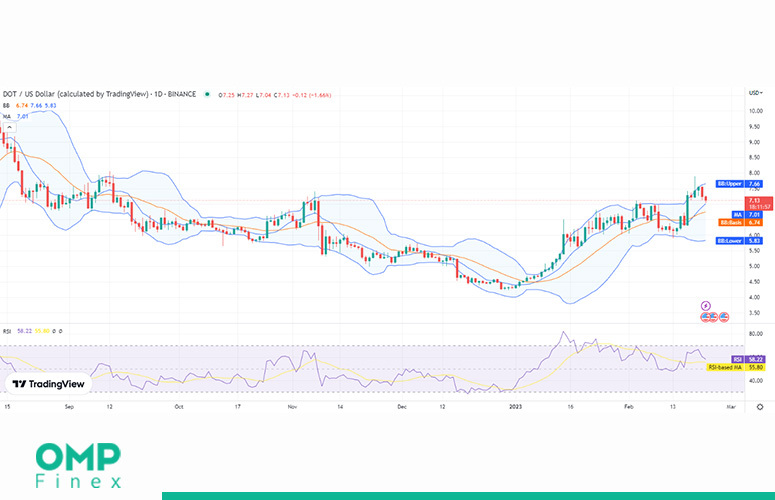Click the current price 7.13 label
Screen dimensions: 775x500
tap(759, 204)
